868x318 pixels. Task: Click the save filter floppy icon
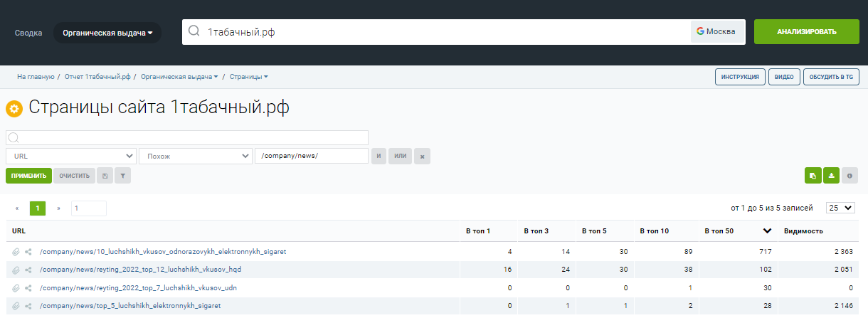coord(105,175)
